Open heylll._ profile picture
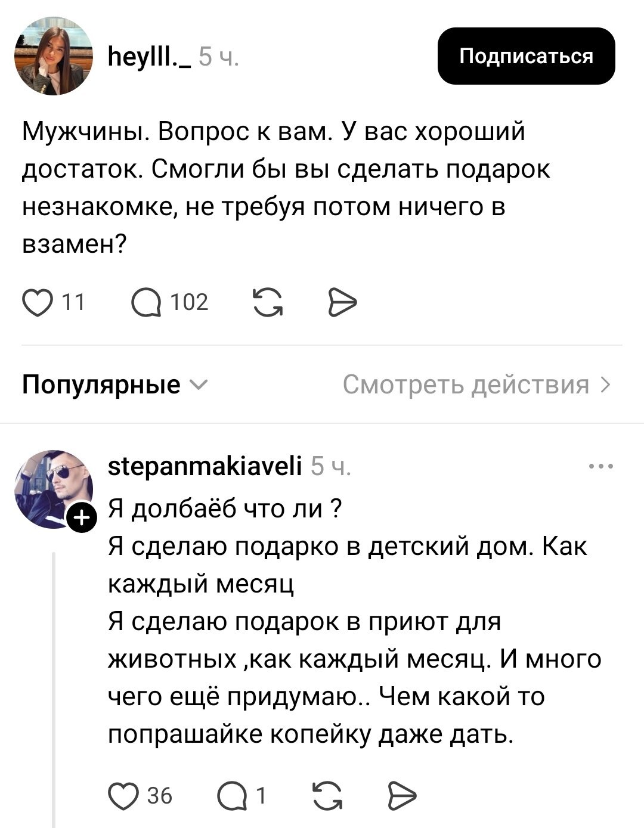 54,56
